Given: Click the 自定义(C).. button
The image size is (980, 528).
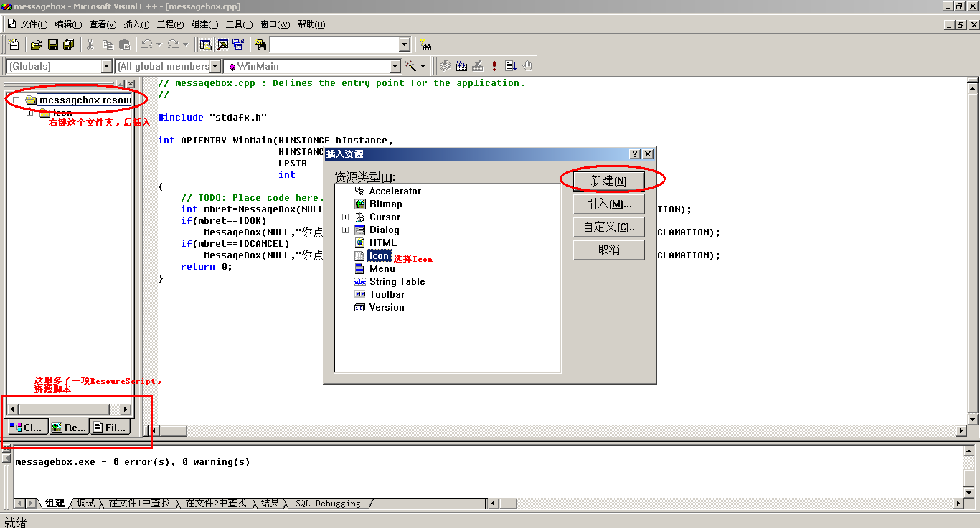Looking at the screenshot, I should [x=608, y=227].
